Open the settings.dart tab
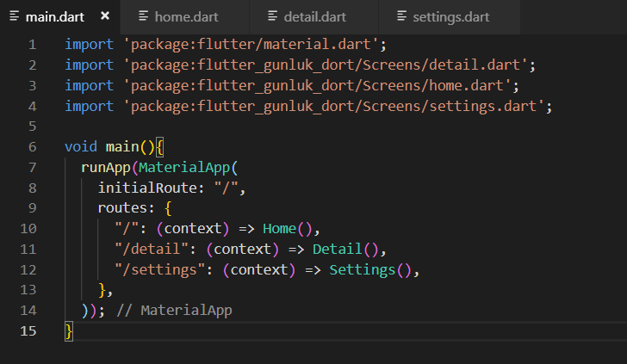This screenshot has height=364, width=627. click(x=450, y=17)
